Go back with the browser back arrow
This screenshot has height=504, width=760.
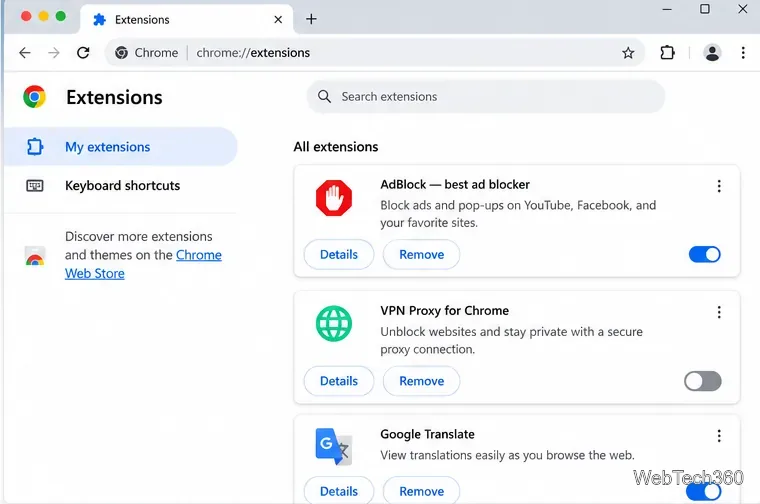25,52
